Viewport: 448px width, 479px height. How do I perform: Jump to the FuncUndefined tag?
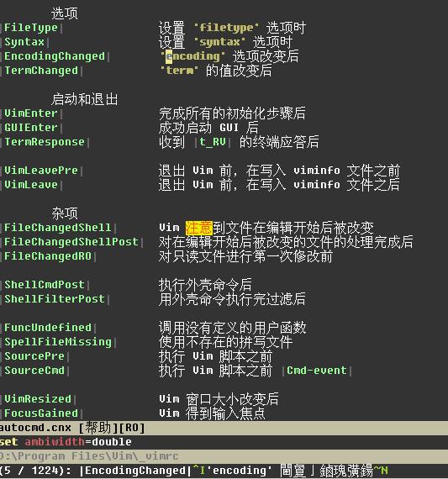tap(48, 328)
